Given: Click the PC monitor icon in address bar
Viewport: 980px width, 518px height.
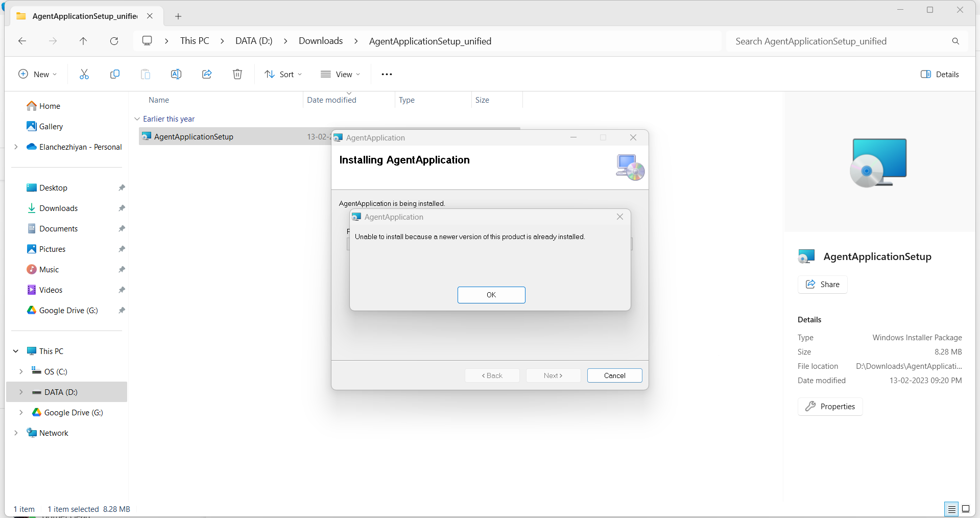Looking at the screenshot, I should [x=147, y=41].
